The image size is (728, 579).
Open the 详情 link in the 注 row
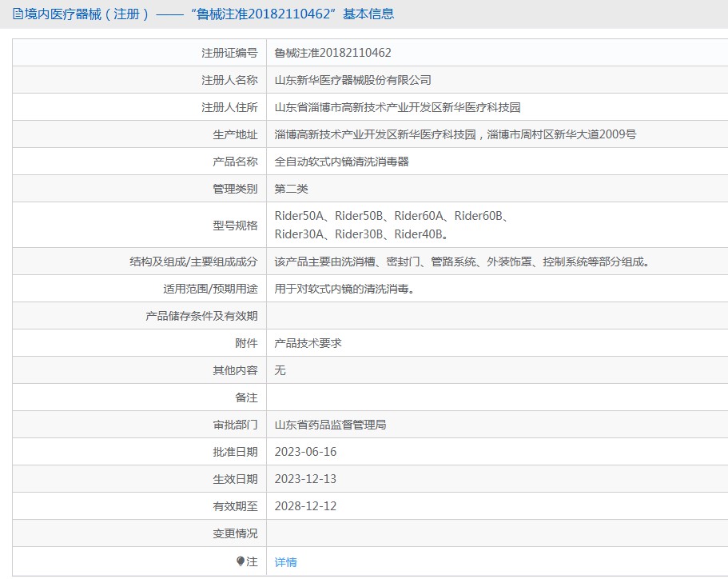[x=285, y=562]
